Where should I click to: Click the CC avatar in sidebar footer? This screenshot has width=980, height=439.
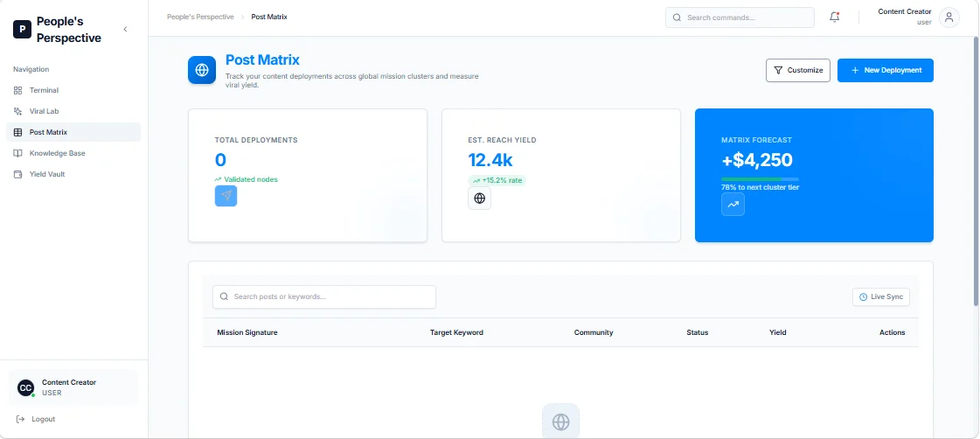(x=25, y=387)
